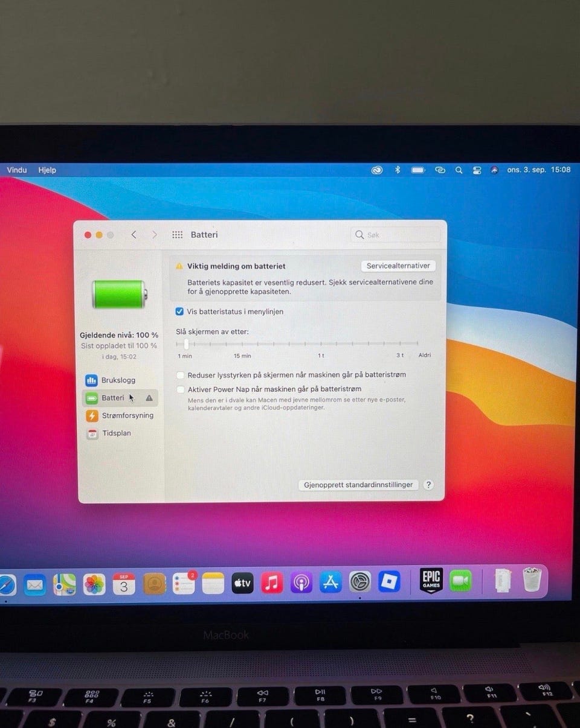
Task: Open Safari from the Dock
Action: (6, 584)
